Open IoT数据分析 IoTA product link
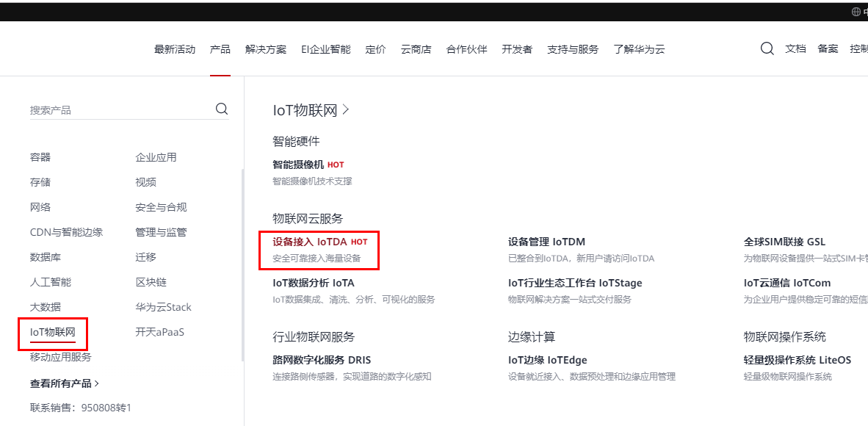 point(314,283)
